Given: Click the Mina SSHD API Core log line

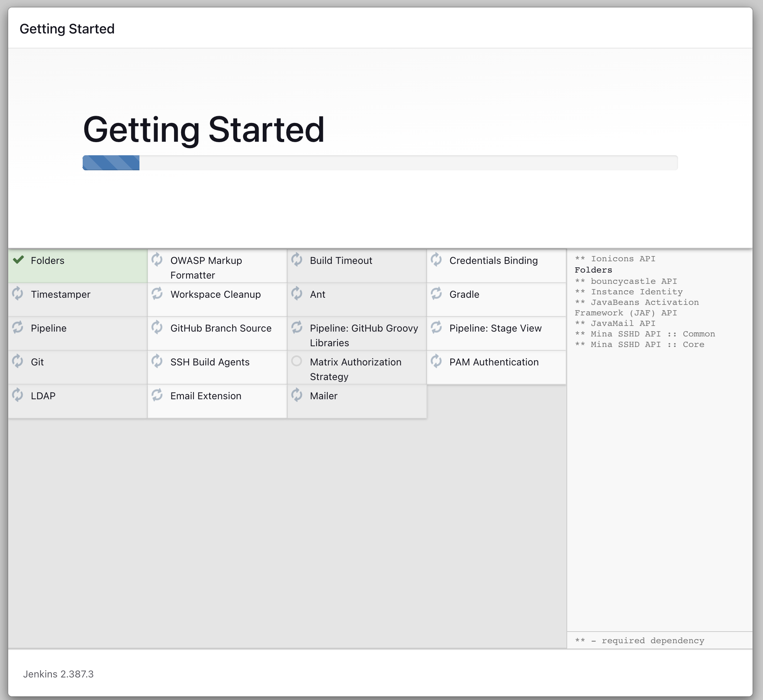Looking at the screenshot, I should [640, 344].
